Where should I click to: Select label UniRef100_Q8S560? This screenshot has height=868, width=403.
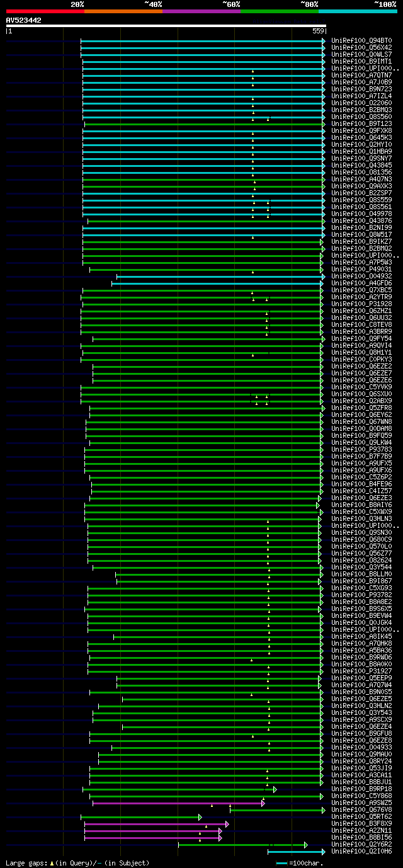[x=361, y=117]
